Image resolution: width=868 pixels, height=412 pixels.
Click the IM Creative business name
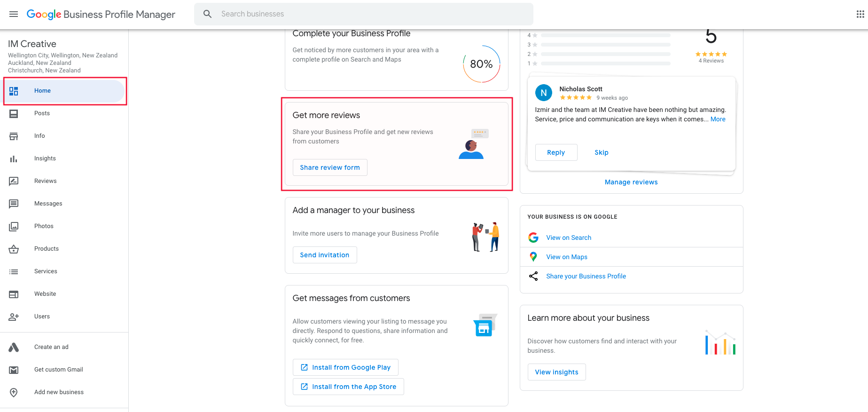click(x=32, y=44)
